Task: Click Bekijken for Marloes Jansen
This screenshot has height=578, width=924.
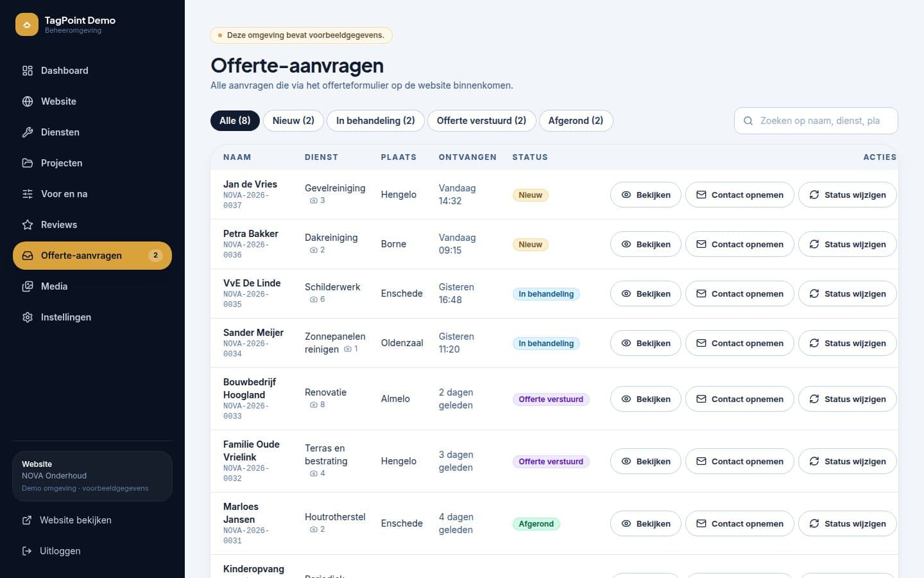Action: pyautogui.click(x=646, y=523)
